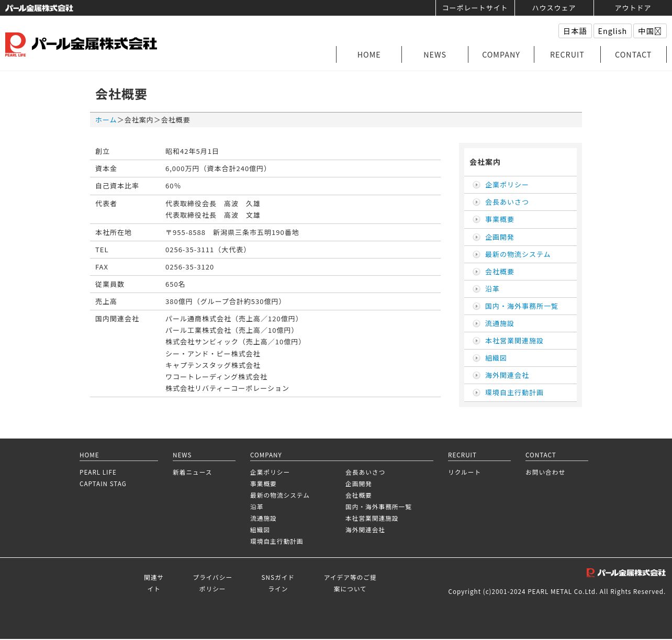Image resolution: width=672 pixels, height=640 pixels.
Task: Open 新着ニュース link in the footer
Action: tap(192, 472)
